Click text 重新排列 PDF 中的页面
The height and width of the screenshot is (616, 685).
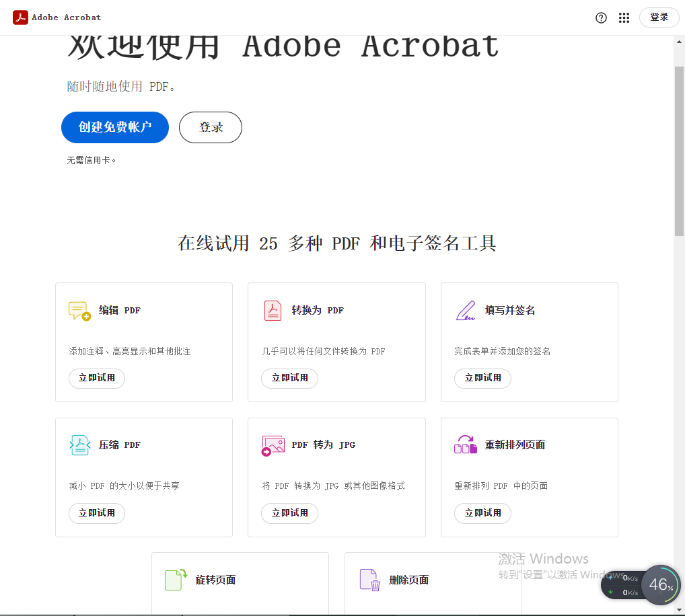click(501, 486)
